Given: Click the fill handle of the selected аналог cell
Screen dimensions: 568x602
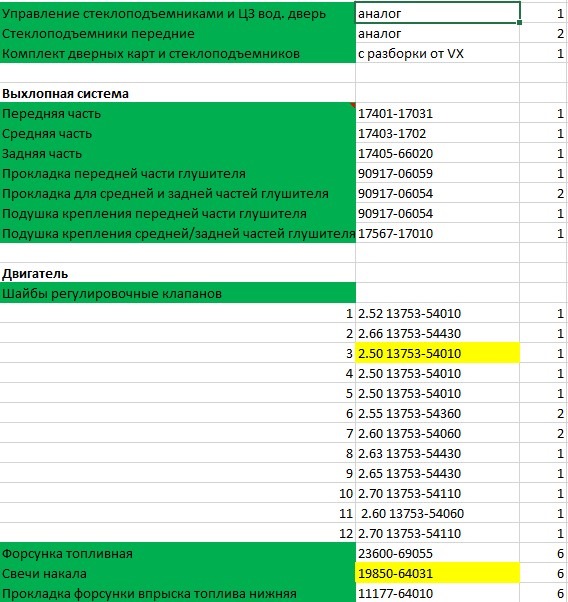Looking at the screenshot, I should (x=519, y=23).
